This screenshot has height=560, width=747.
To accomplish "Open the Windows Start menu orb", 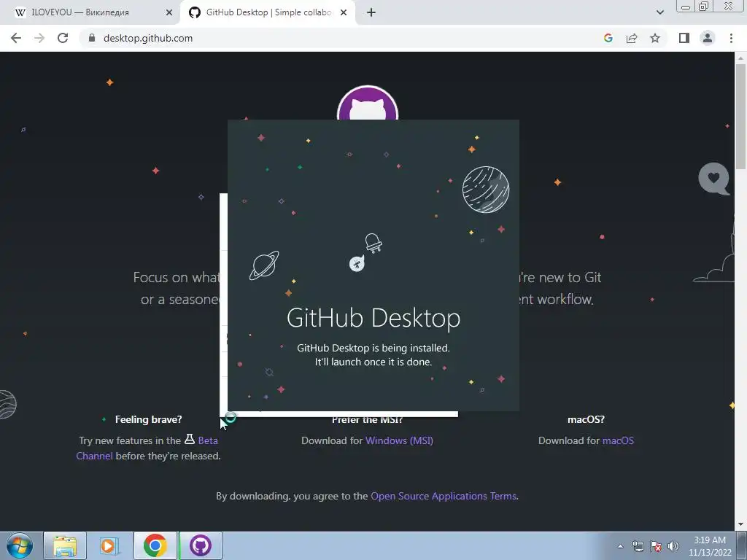I will [20, 545].
